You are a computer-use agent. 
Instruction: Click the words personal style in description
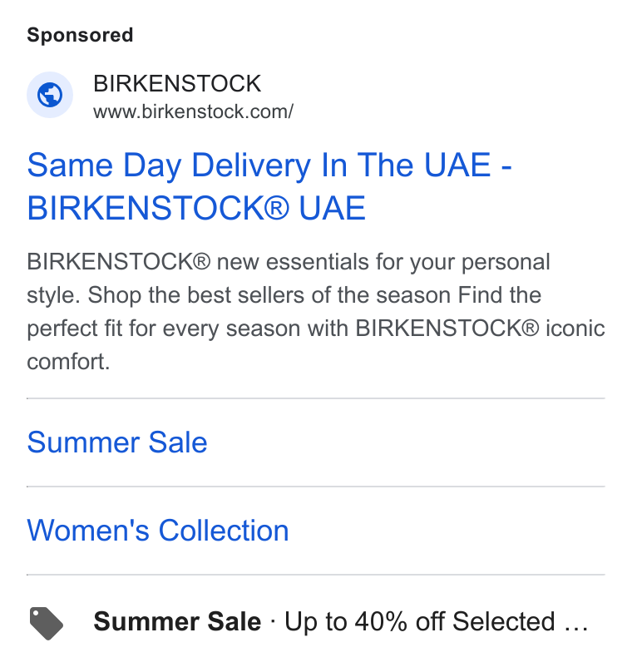[289, 279]
